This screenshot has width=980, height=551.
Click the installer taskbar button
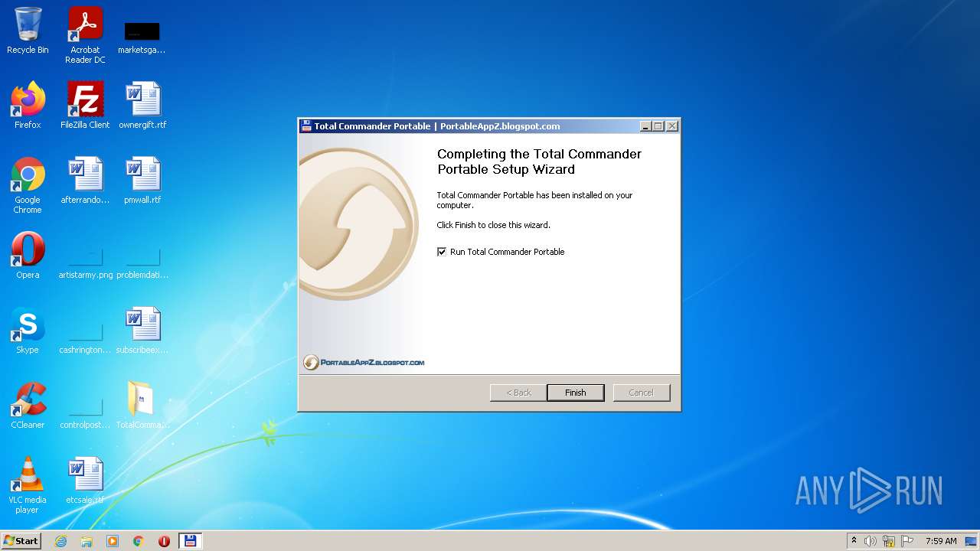click(x=190, y=541)
